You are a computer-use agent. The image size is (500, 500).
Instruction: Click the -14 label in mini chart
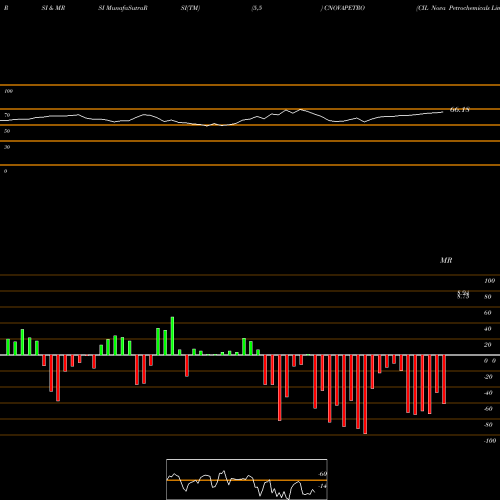(322, 486)
